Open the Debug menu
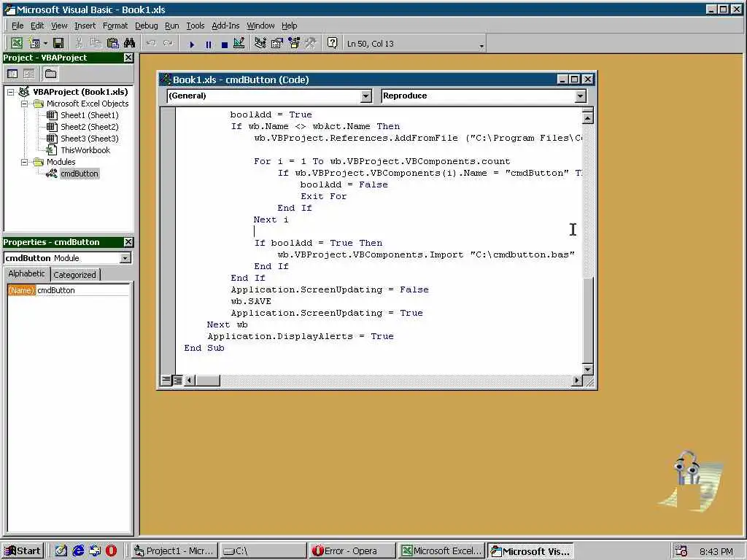The height and width of the screenshot is (560, 747). pos(146,26)
